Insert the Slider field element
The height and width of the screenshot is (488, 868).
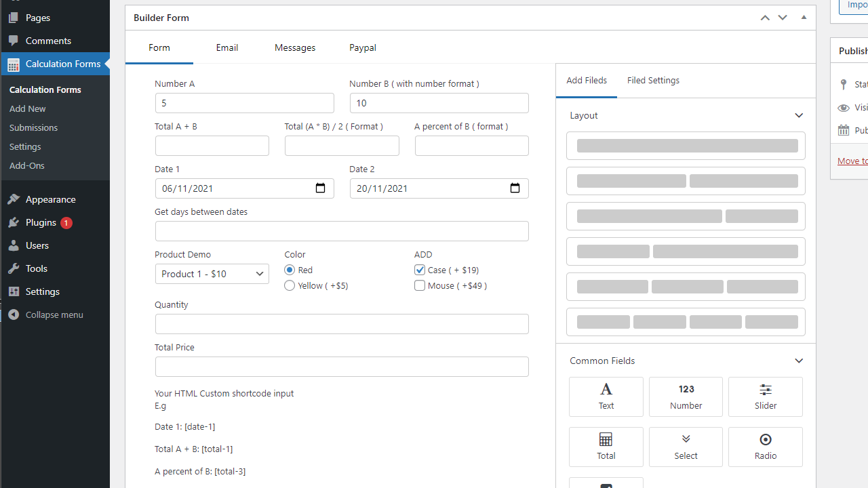(x=765, y=396)
